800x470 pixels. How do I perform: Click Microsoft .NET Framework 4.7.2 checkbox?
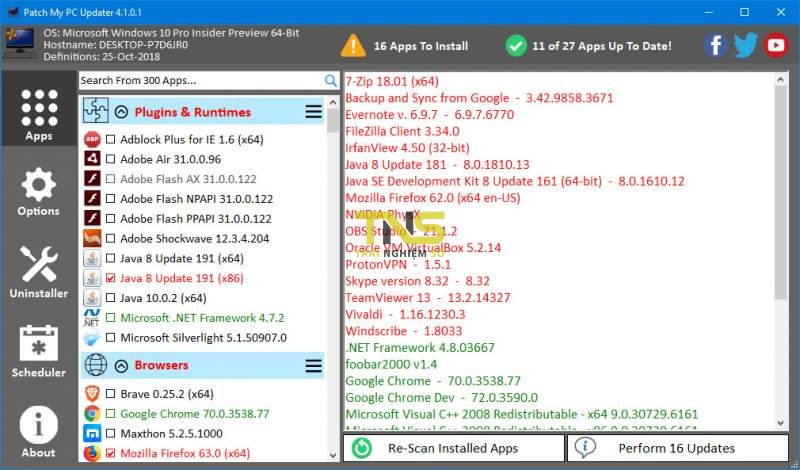click(110, 317)
